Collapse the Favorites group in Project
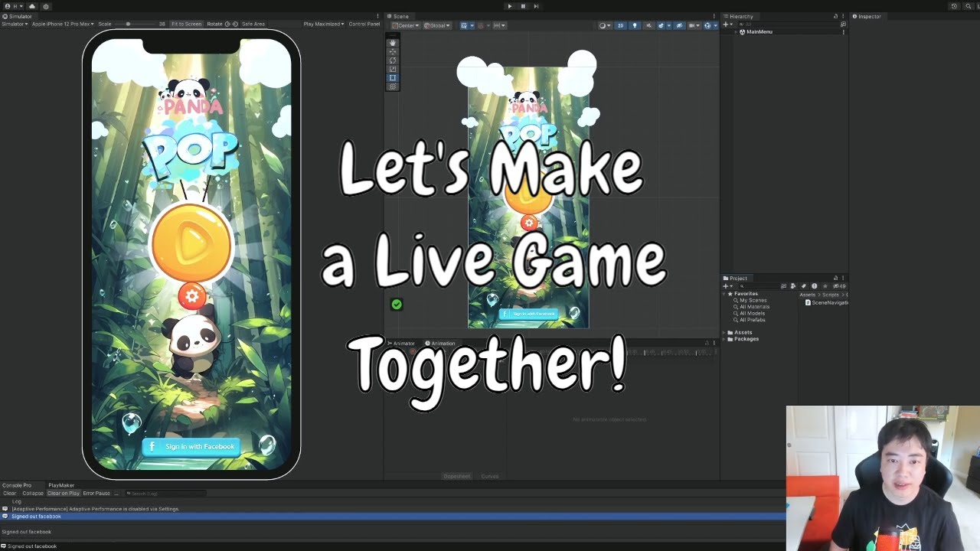 pyautogui.click(x=724, y=294)
